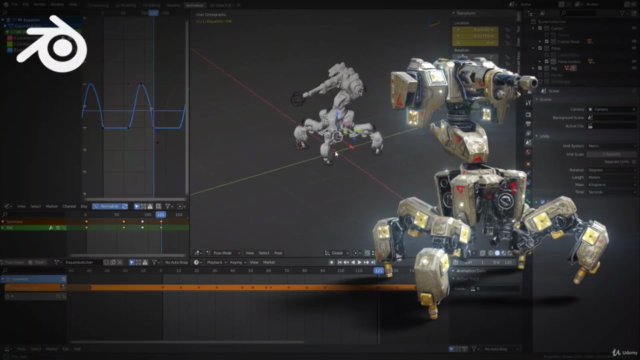Click the unlink X icon beside EsqueletoAction
Screen dimensions: 640x360
[x=120, y=262]
